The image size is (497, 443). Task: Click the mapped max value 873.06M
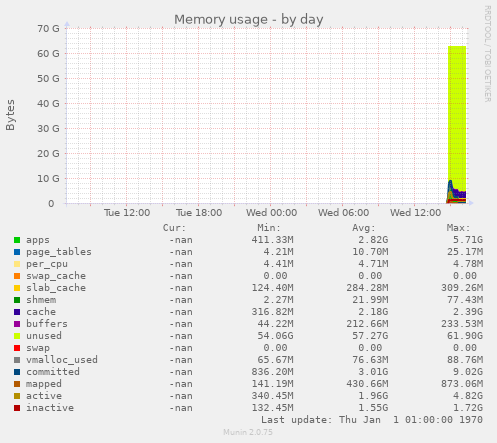click(462, 384)
